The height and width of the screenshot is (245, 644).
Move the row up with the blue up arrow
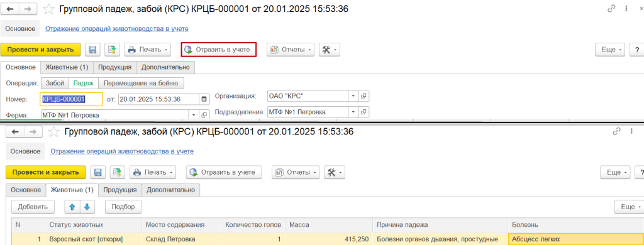(72, 207)
